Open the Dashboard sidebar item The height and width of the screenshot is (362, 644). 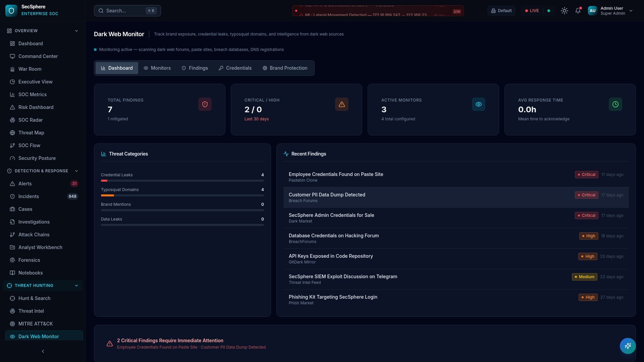(x=44, y=43)
